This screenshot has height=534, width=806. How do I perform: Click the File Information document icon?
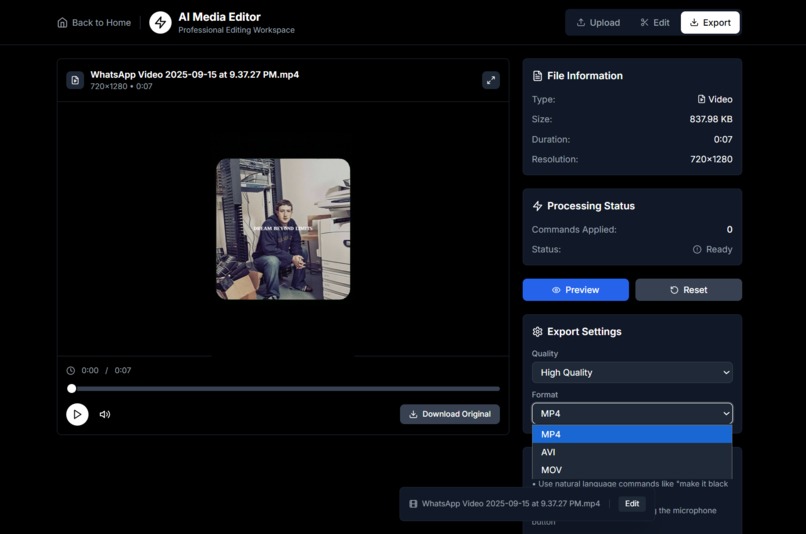tap(537, 76)
